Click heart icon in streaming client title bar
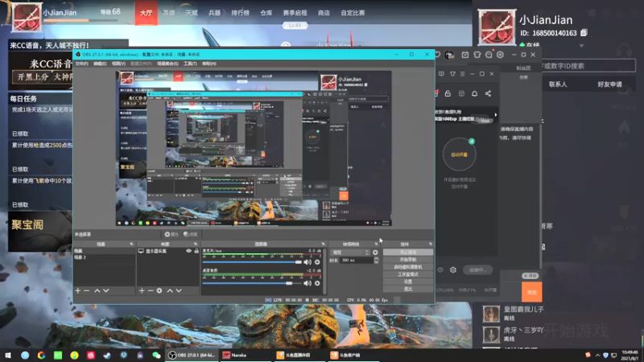Viewport: 644px width, 362px height. [x=437, y=55]
